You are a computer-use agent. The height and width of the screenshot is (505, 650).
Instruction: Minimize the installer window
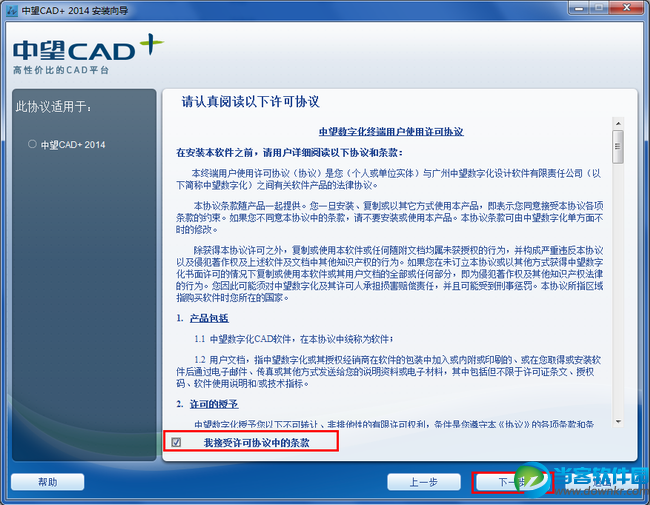pyautogui.click(x=579, y=8)
